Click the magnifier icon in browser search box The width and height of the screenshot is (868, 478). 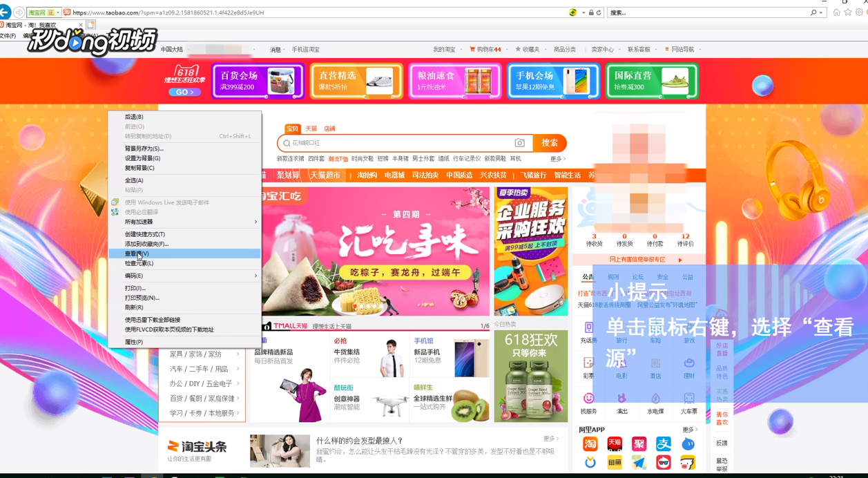(813, 12)
